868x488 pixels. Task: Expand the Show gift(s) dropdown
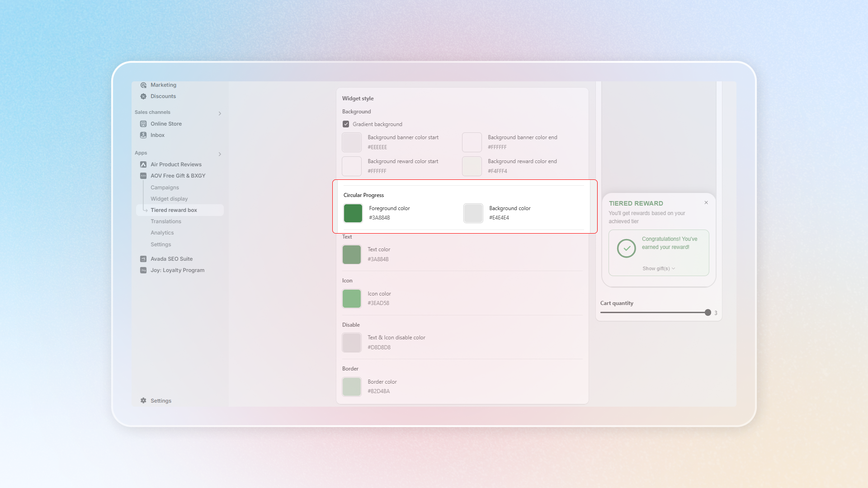[x=659, y=268]
